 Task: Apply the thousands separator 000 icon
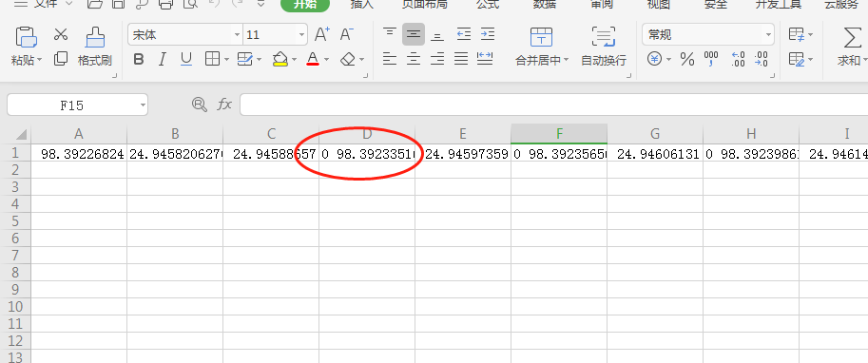(711, 59)
